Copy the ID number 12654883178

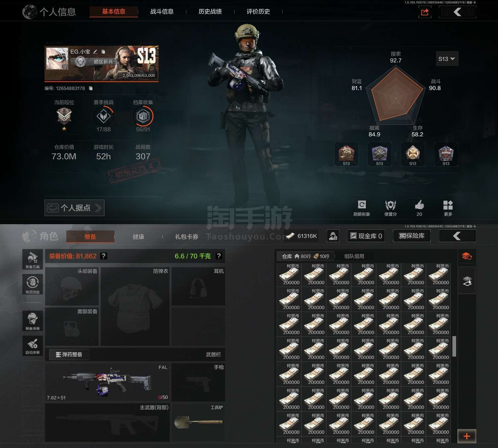tap(91, 88)
